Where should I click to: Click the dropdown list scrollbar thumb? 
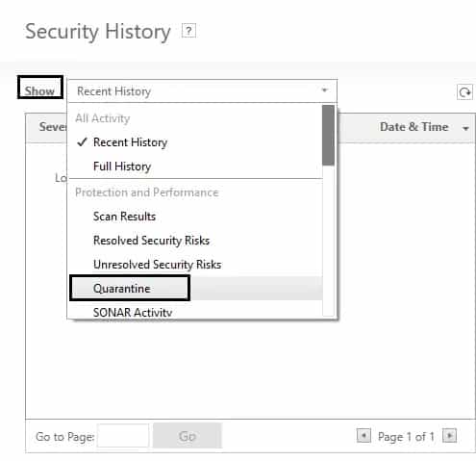[x=328, y=136]
